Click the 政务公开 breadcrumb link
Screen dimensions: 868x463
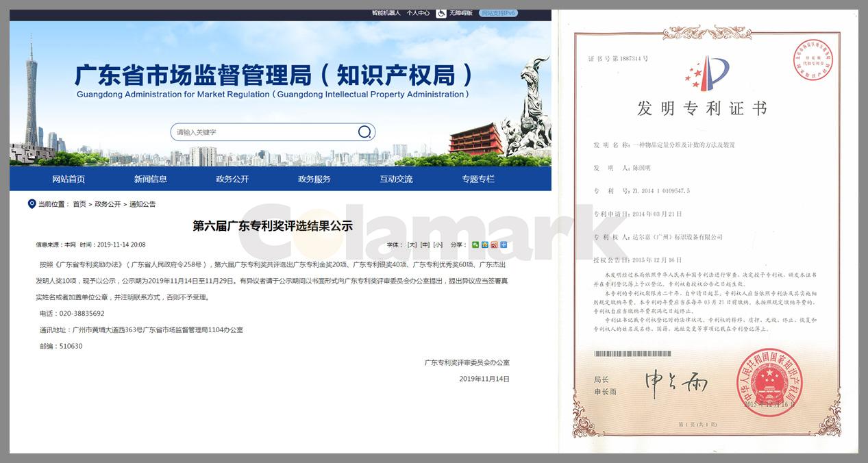click(108, 204)
